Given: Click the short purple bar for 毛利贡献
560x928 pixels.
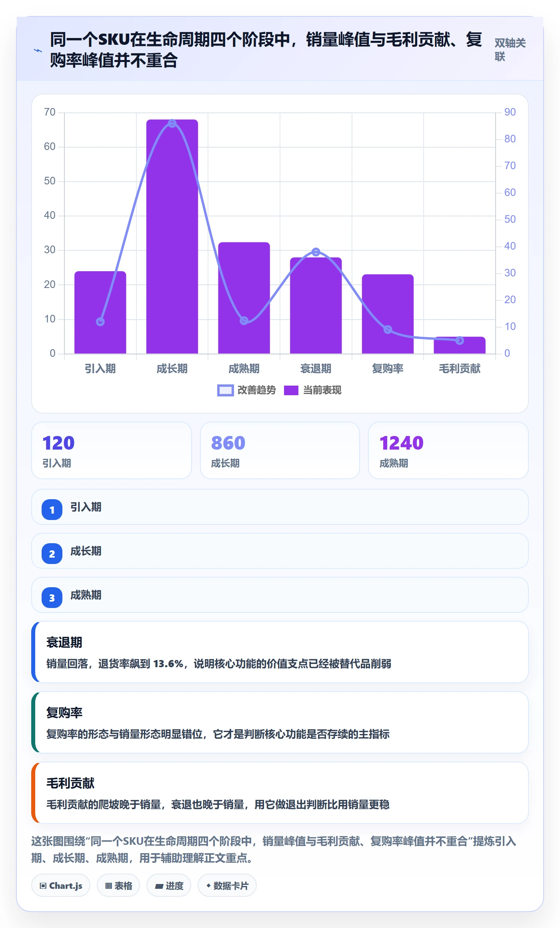Looking at the screenshot, I should 460,345.
